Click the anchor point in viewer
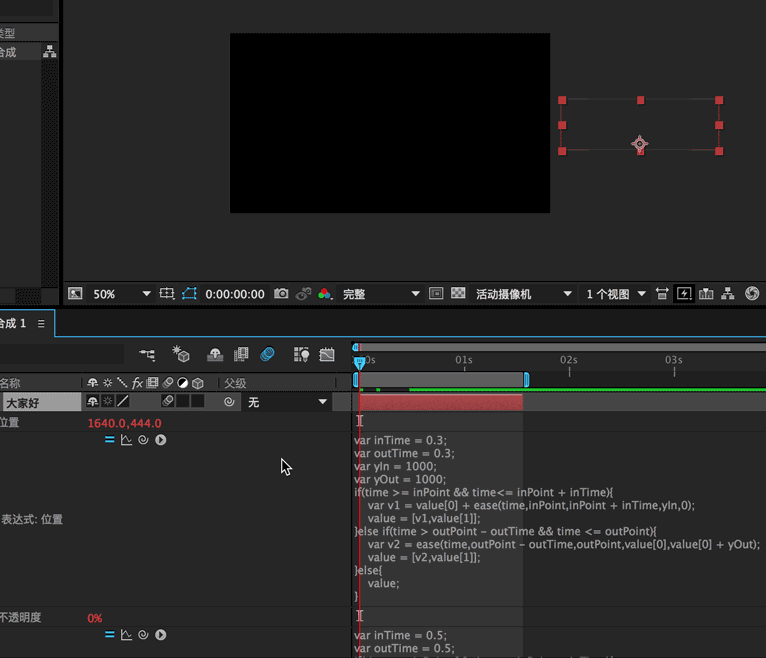This screenshot has width=766, height=658. (x=640, y=144)
